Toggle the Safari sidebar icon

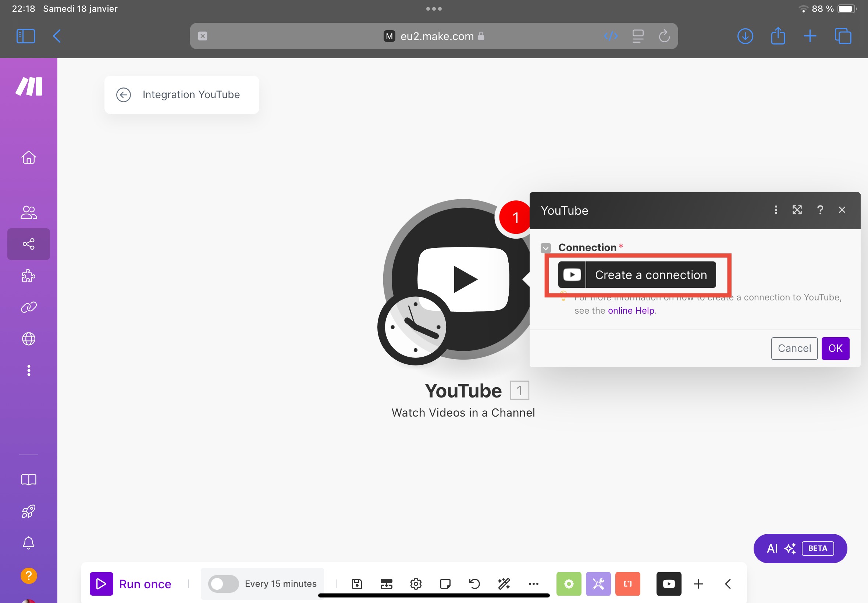pyautogui.click(x=26, y=36)
